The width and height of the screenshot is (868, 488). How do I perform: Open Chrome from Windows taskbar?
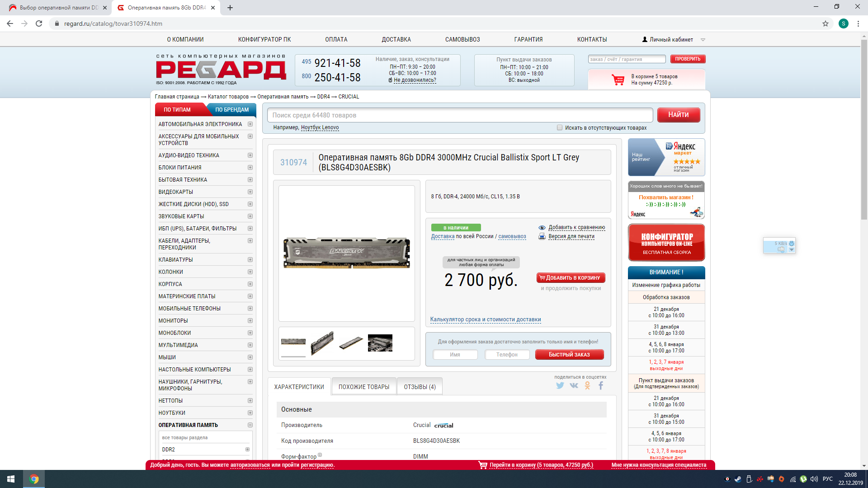(34, 479)
